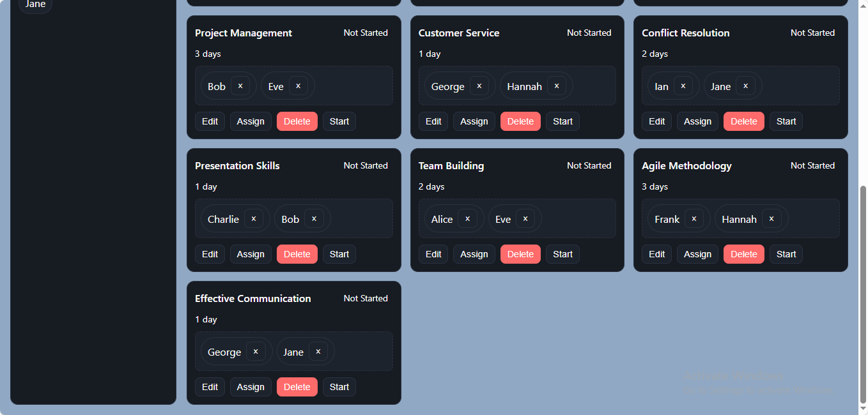Click the Customer Service card title
The width and height of the screenshot is (868, 415).
click(459, 33)
